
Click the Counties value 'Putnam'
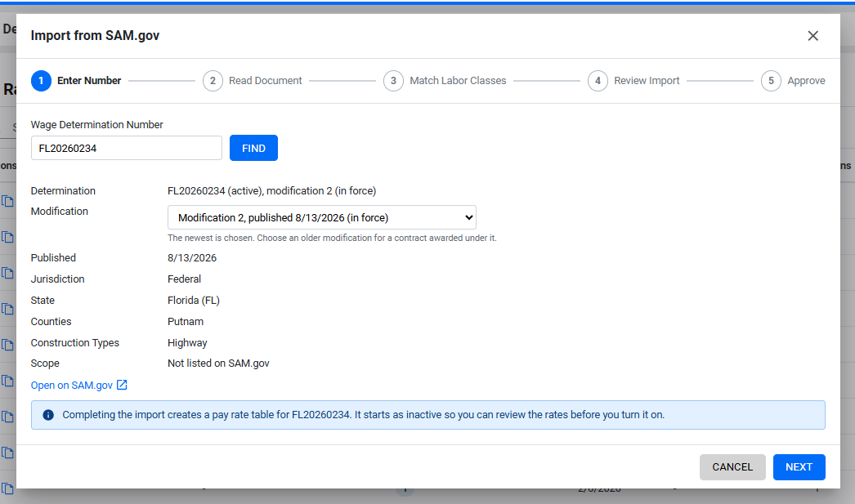pyautogui.click(x=186, y=322)
